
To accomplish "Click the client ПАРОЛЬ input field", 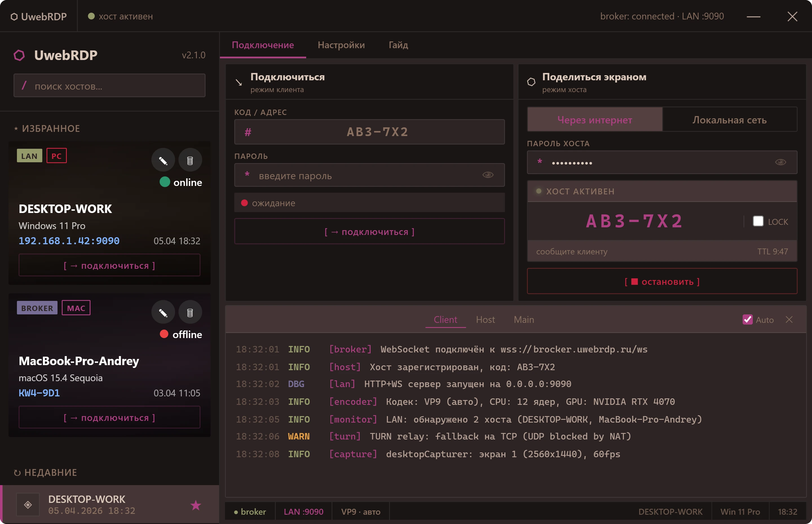I will point(369,175).
